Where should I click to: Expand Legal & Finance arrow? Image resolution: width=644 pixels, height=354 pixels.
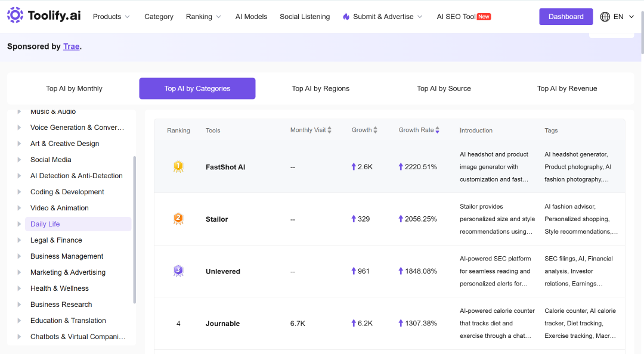[19, 240]
